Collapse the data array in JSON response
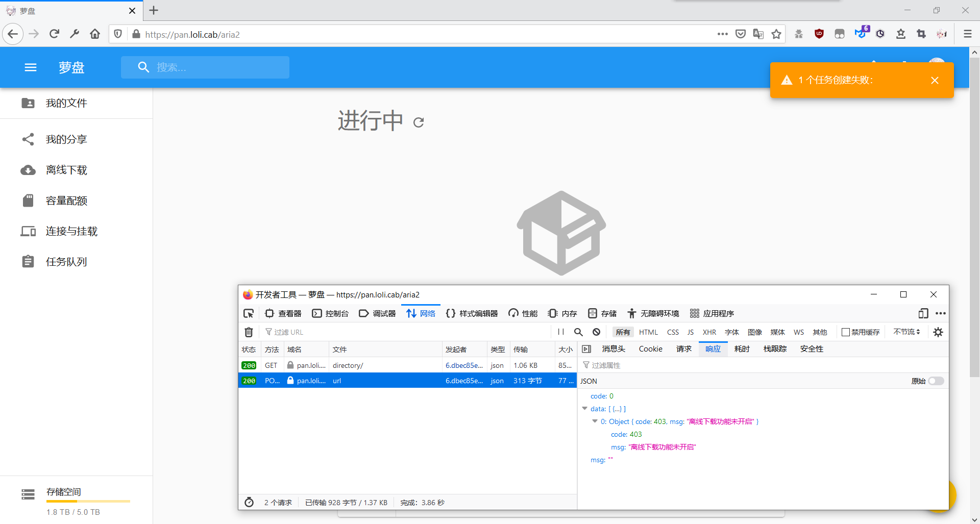 pyautogui.click(x=585, y=409)
